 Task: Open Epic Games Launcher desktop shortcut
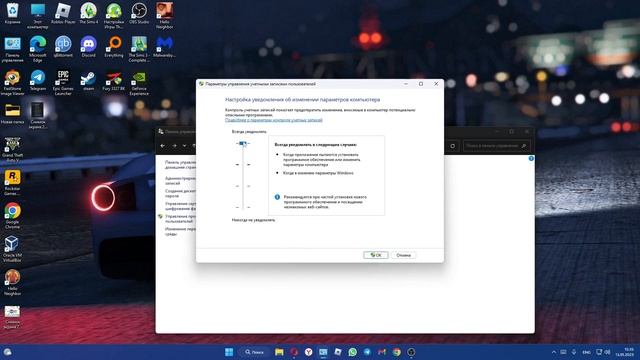(x=63, y=83)
